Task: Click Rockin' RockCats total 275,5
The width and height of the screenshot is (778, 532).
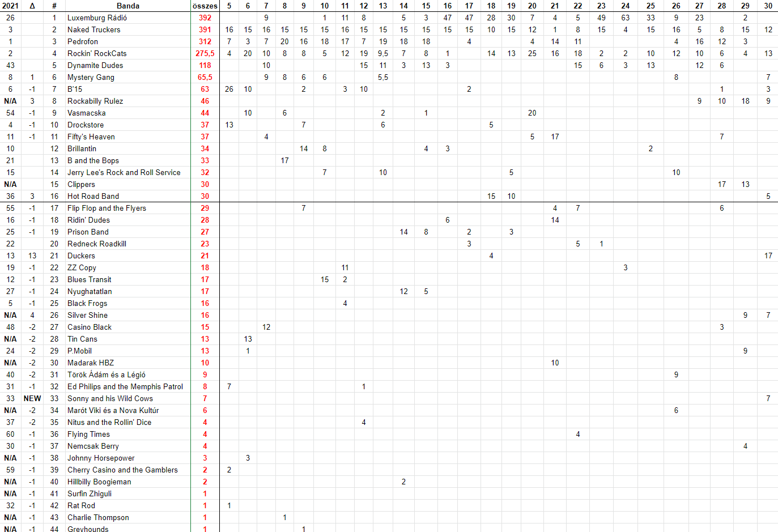Action: pyautogui.click(x=205, y=53)
